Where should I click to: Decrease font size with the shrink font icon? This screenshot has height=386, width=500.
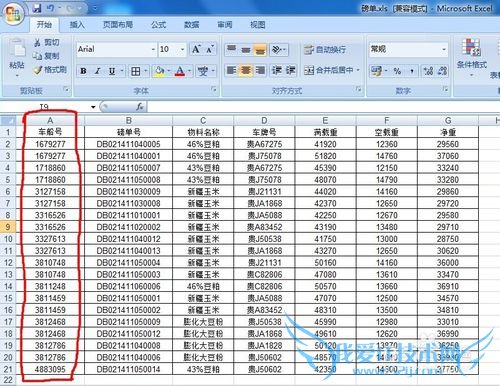210,49
